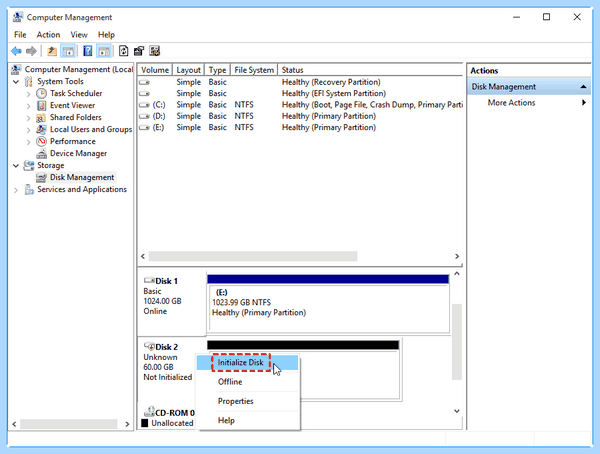Toggle the Show/Hide Console Tree icon
The width and height of the screenshot is (600, 454).
[68, 51]
